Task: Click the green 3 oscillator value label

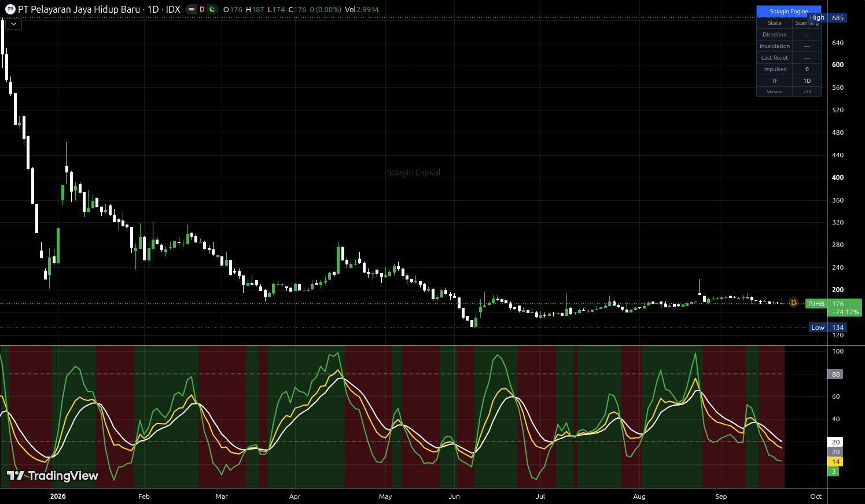Action: pos(834,472)
